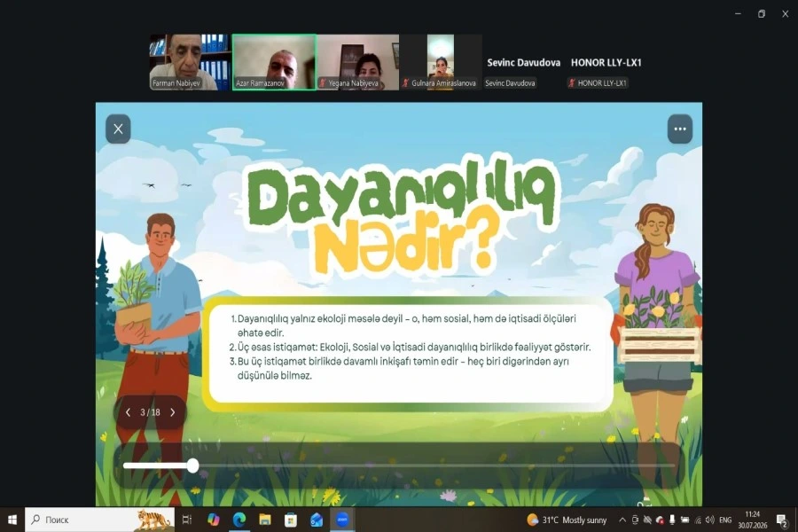Select Azar Ramazanov's video thumbnail
Screen dimensions: 798x532
tap(274, 62)
